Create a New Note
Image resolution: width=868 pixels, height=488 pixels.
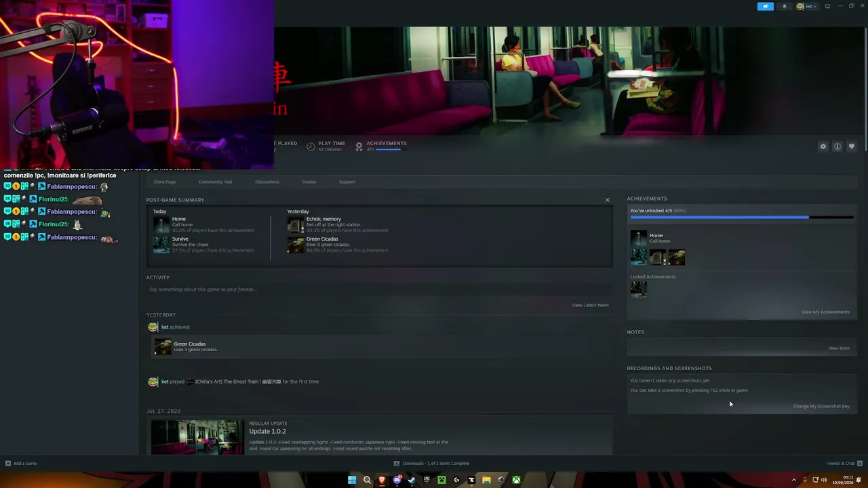click(839, 348)
